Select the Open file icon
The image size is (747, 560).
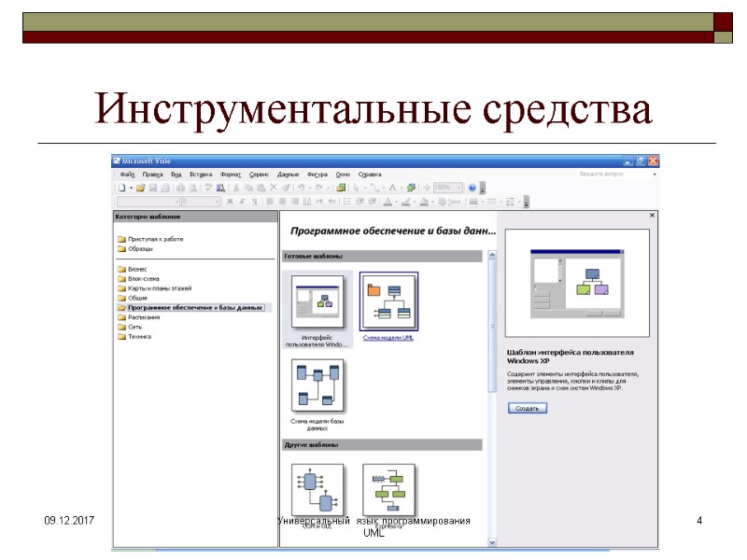click(140, 187)
